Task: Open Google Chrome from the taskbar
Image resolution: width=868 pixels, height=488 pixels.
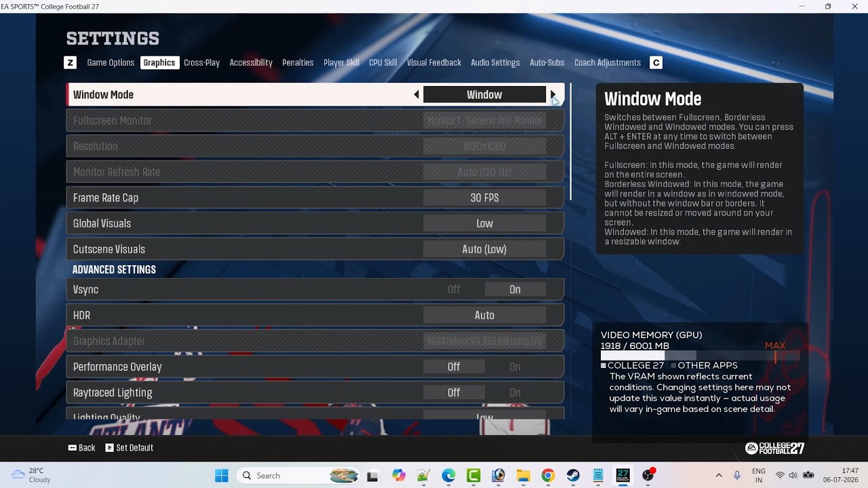Action: click(x=548, y=476)
